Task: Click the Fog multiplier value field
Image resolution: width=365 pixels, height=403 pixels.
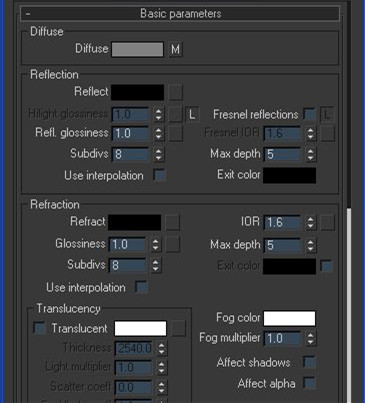Action: [x=282, y=339]
